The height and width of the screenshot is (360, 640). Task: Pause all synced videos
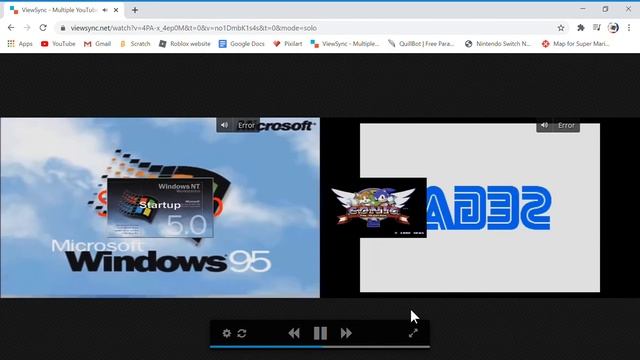pos(320,333)
